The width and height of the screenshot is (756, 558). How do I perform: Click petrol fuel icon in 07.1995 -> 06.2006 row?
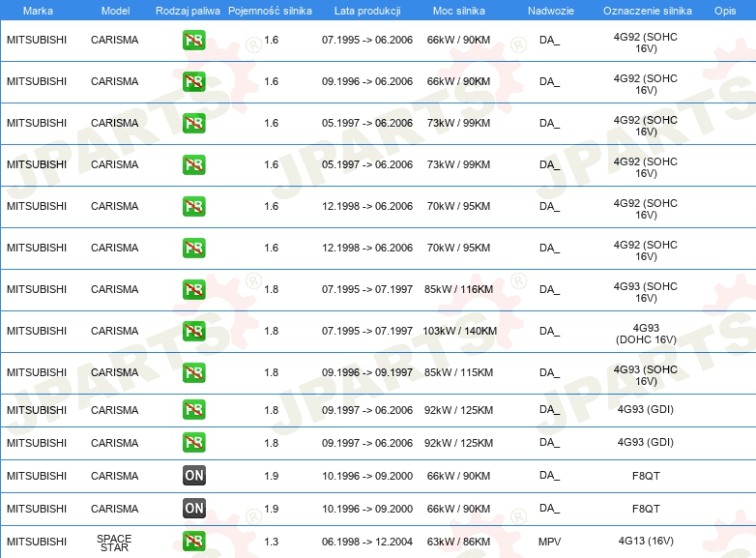(x=193, y=40)
